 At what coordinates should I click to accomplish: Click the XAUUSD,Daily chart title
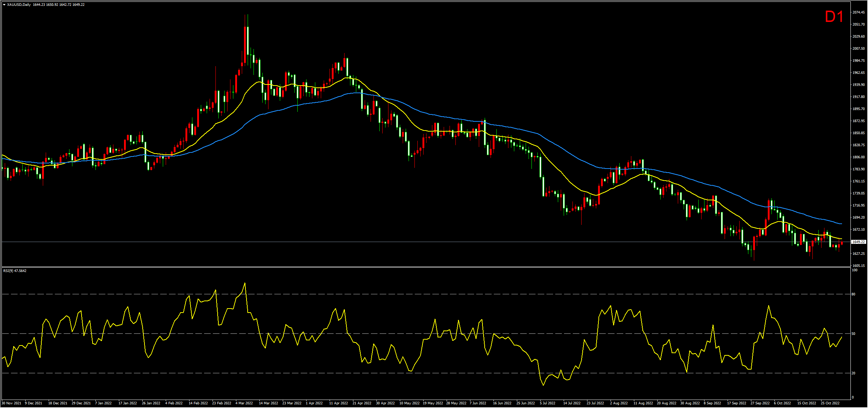pyautogui.click(x=19, y=5)
